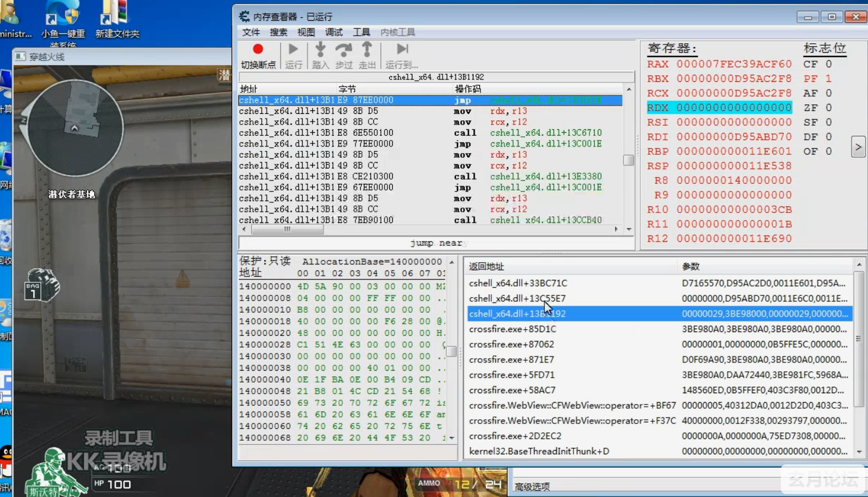Click the hex dump scrollbar down arrow
This screenshot has height=497, width=868.
(x=451, y=438)
